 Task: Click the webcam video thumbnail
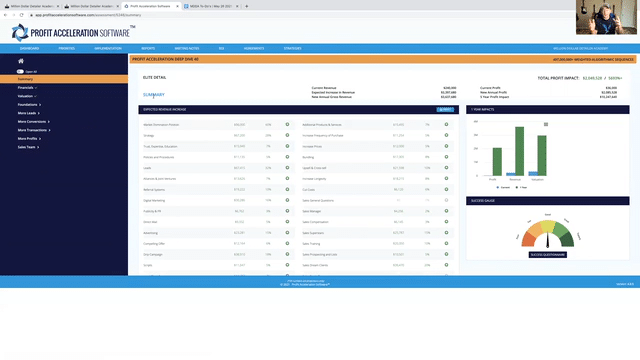[x=606, y=17]
